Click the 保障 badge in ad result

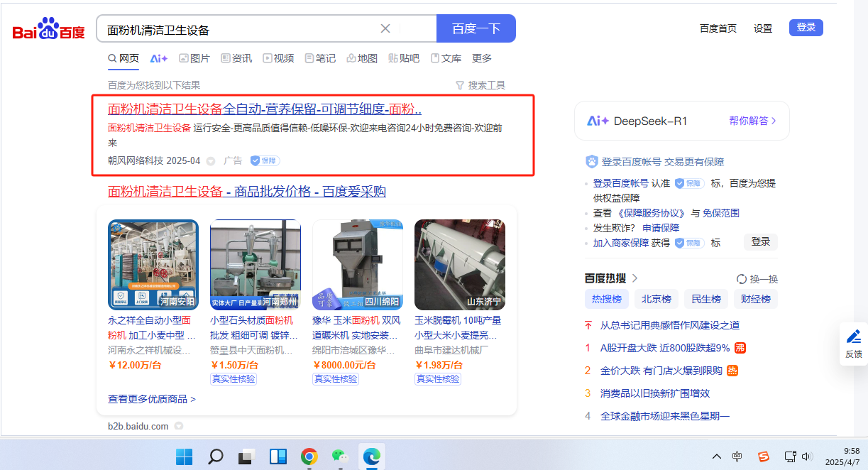click(265, 161)
